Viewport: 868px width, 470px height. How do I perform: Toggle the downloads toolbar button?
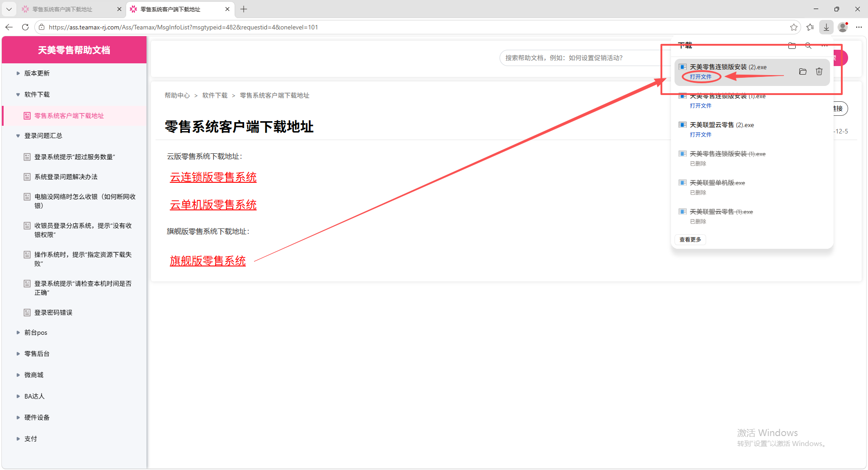826,27
